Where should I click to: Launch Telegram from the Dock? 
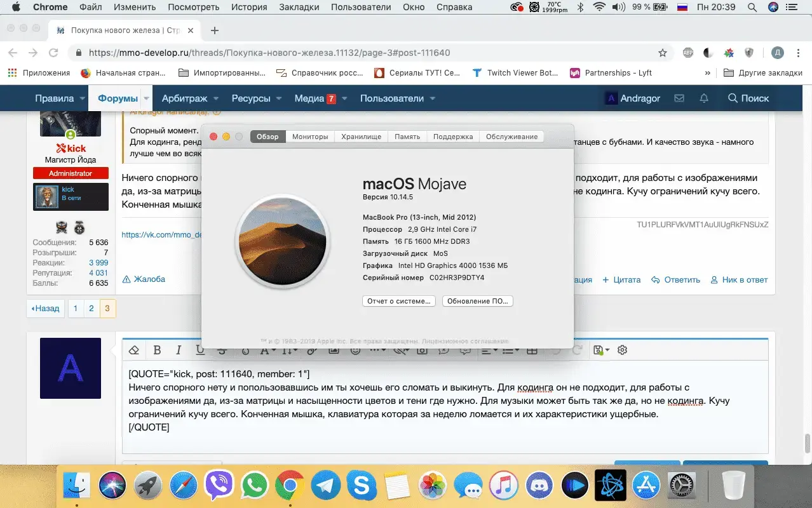pos(325,486)
